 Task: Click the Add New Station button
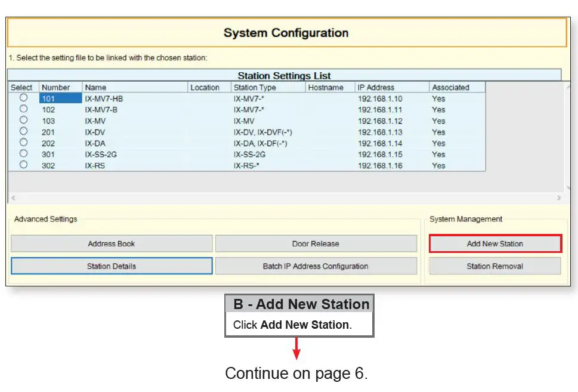(495, 244)
